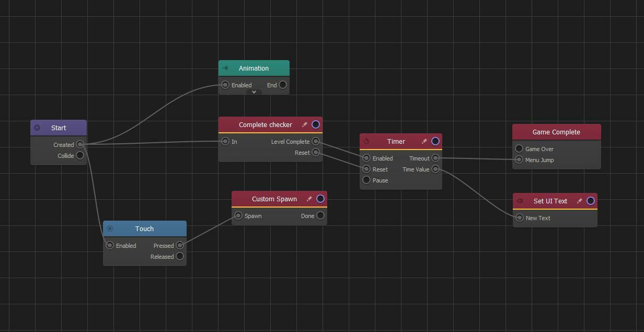644x332 pixels.
Task: Click the label icon on Set UI Text header
Action: [520, 201]
